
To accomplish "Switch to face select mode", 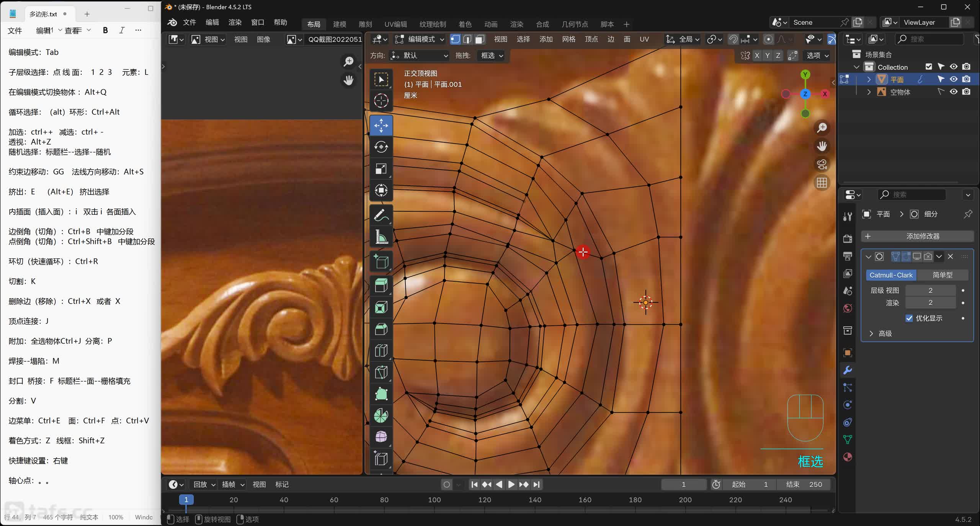I will [x=480, y=39].
